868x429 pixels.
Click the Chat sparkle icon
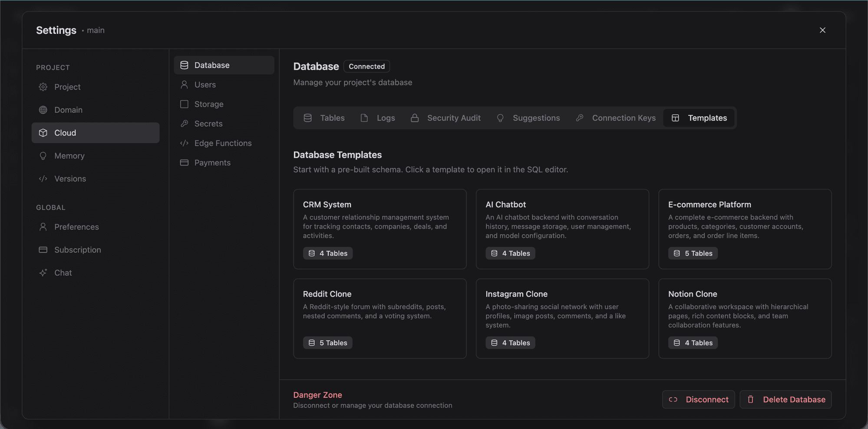[x=43, y=272]
